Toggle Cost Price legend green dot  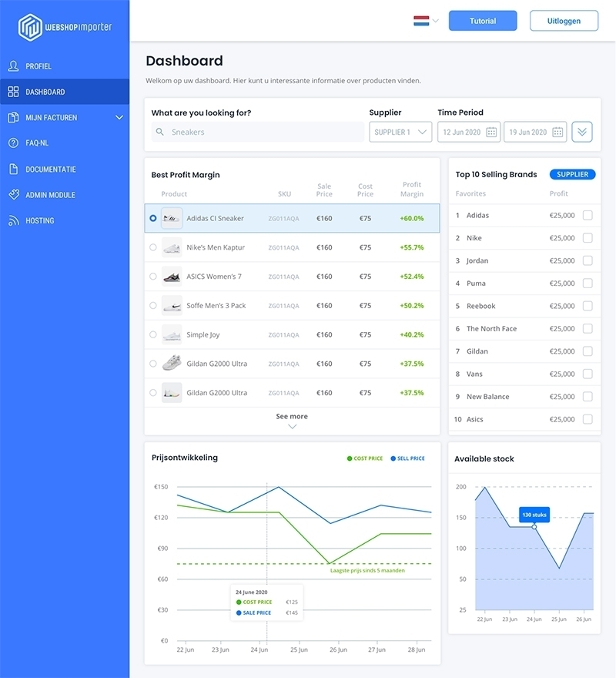coord(350,458)
